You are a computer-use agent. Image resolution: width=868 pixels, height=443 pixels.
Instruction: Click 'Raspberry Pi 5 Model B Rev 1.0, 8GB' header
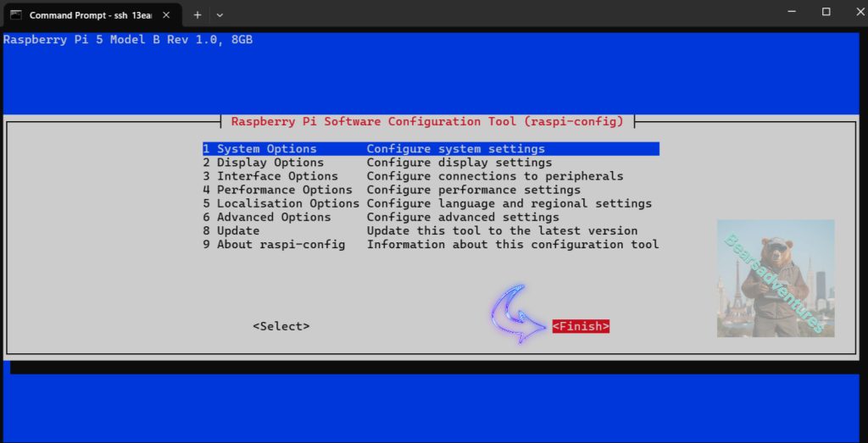[128, 40]
